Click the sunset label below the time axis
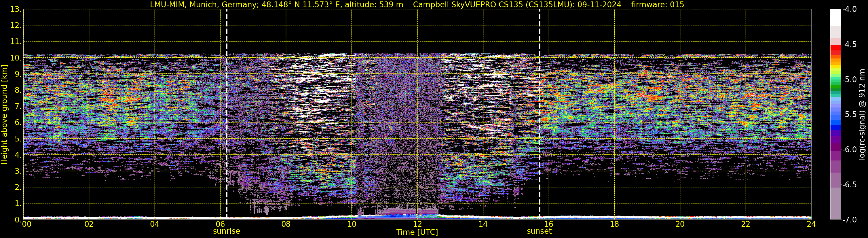This screenshot has width=868, height=238. click(539, 231)
